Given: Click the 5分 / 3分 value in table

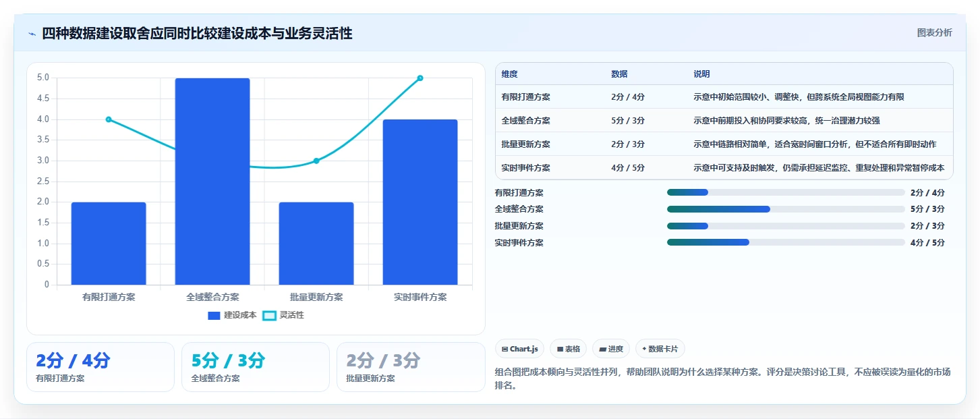Looking at the screenshot, I should tap(627, 121).
